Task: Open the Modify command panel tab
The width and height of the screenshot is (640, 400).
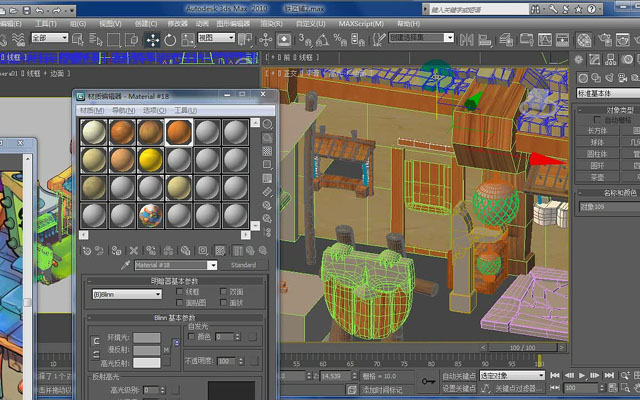Action: click(x=594, y=60)
